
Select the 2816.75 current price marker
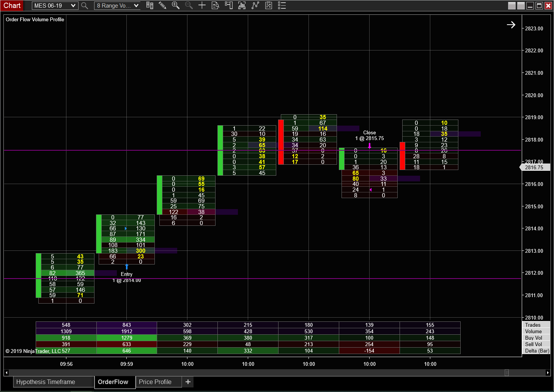click(x=535, y=167)
